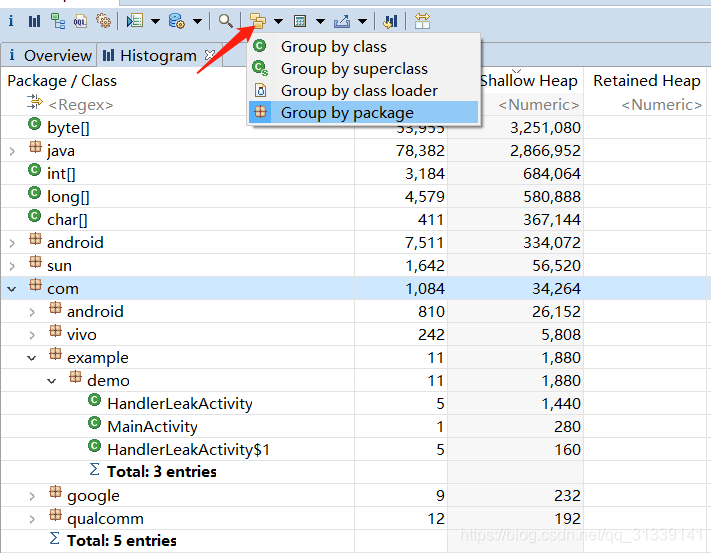Select the HandlerLeakActivity$1 class row
Viewport: 711px width, 553px height.
pos(189,450)
